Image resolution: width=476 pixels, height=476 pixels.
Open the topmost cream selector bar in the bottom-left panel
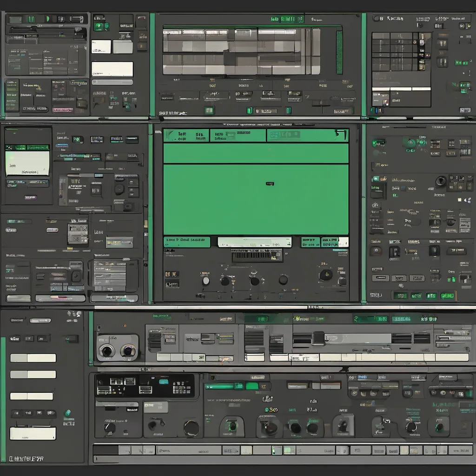33,358
